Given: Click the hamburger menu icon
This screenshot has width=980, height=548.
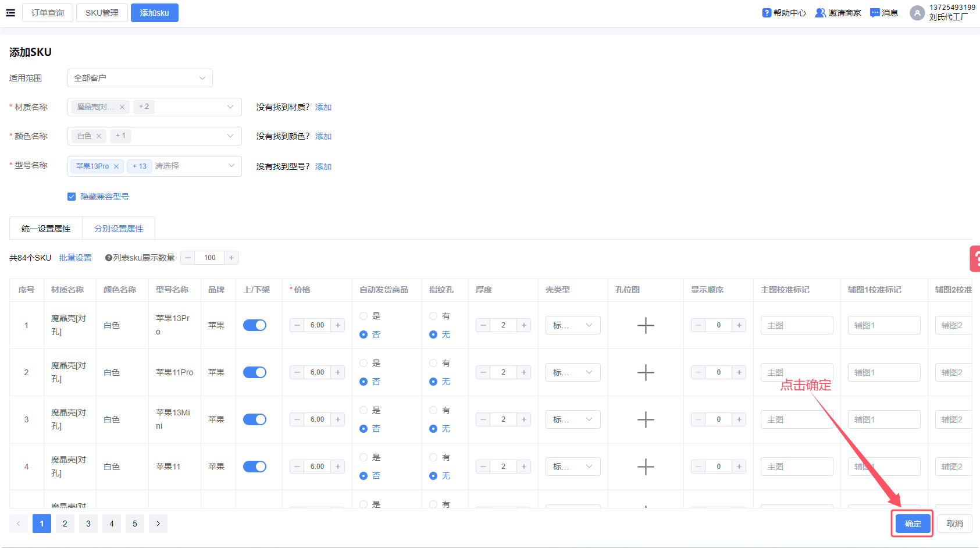Looking at the screenshot, I should click(10, 13).
